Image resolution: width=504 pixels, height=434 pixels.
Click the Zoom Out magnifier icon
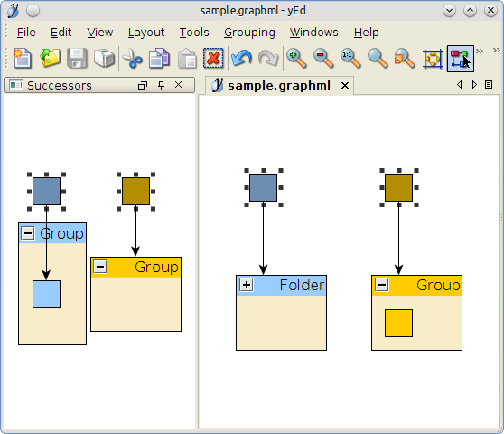(323, 58)
